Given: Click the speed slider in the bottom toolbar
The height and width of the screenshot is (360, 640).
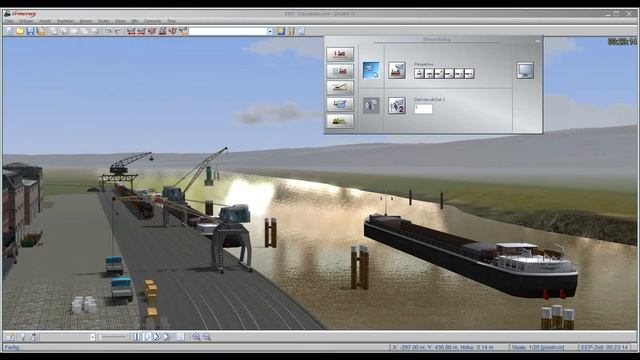Looking at the screenshot, I should click(x=113, y=337).
